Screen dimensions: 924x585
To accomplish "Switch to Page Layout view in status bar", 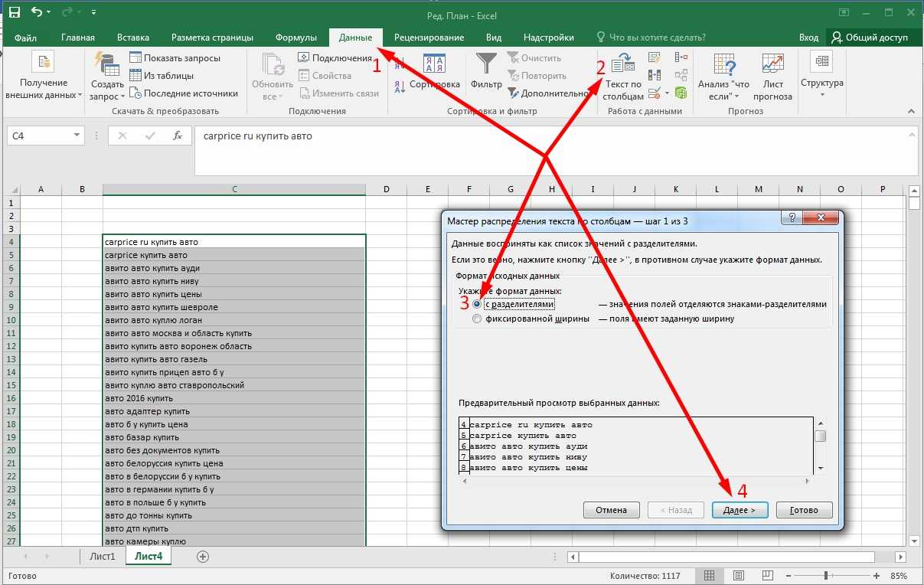I will pyautogui.click(x=739, y=576).
